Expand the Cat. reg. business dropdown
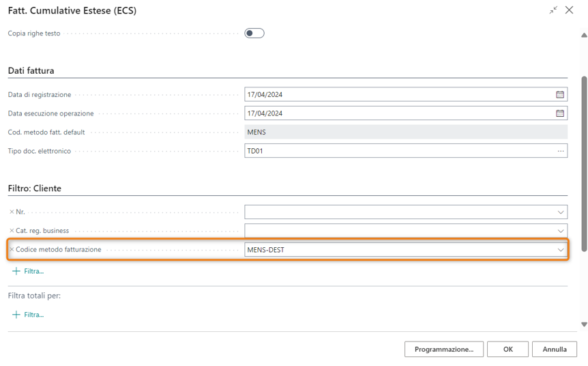 [x=561, y=231]
